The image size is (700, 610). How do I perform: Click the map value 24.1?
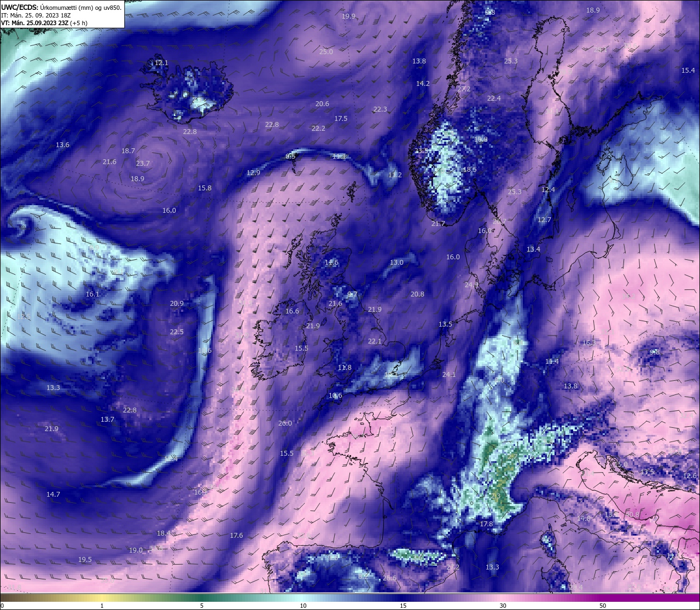(448, 375)
